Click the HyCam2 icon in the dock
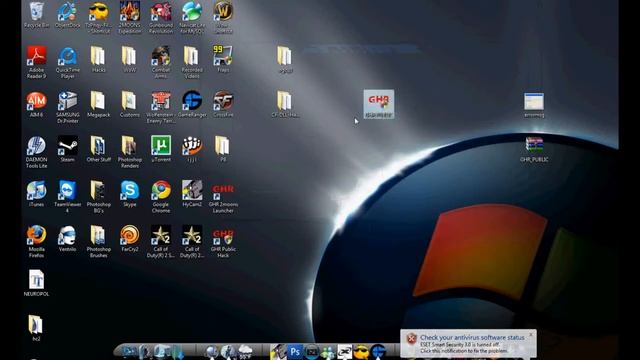The height and width of the screenshot is (360, 640). tap(278, 351)
